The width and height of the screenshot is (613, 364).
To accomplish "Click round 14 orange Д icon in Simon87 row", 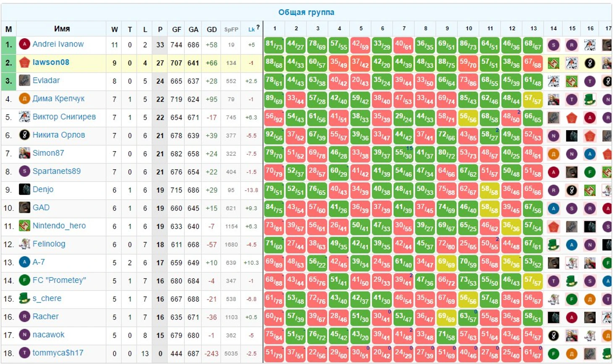I will coord(553,154).
